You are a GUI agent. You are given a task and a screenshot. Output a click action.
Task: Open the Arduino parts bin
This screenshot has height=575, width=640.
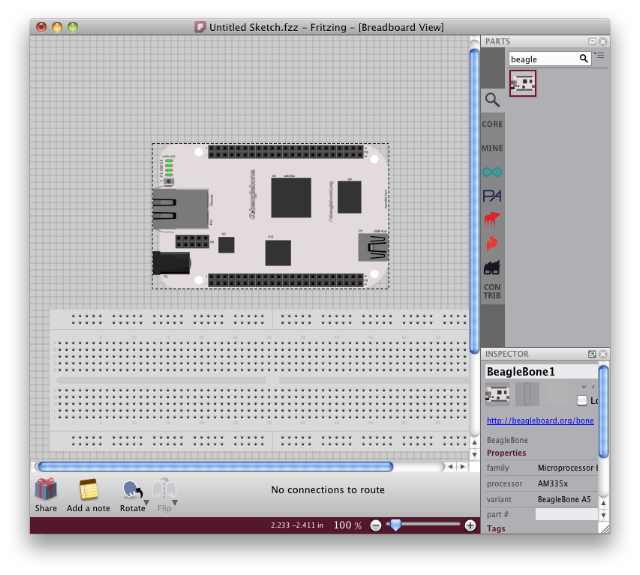[x=492, y=172]
